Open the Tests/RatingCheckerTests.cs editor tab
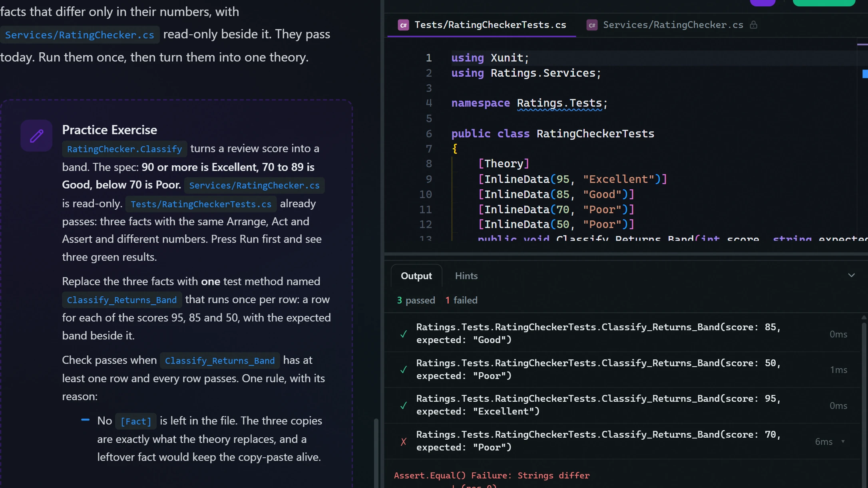Image resolution: width=868 pixels, height=488 pixels. [x=482, y=25]
